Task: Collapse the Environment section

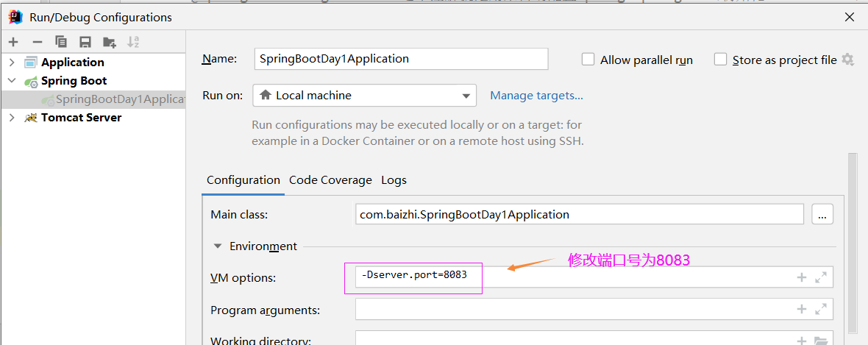Action: click(218, 246)
